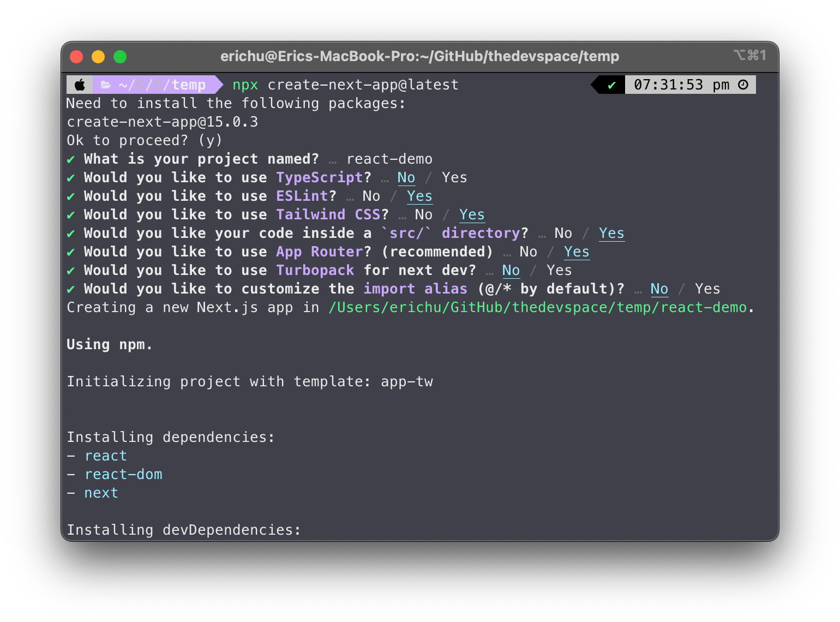Click the checkmark beside the Tailwind CSS question
Image resolution: width=840 pixels, height=622 pixels.
(71, 214)
